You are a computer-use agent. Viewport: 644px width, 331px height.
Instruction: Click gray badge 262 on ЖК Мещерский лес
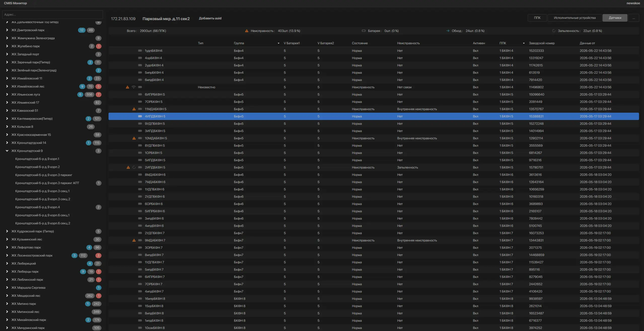90,296
